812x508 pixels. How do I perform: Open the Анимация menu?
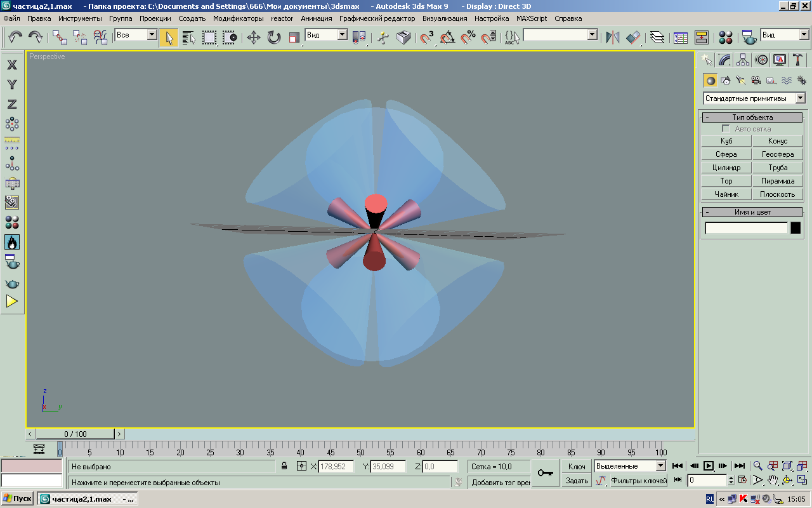click(x=317, y=18)
